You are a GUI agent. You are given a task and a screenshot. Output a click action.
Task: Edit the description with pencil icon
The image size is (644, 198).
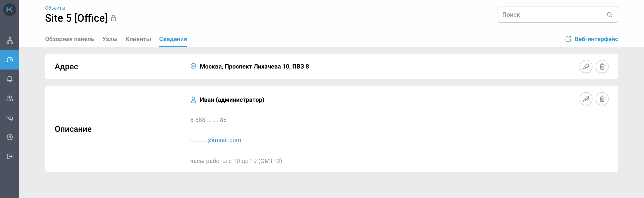click(x=586, y=99)
